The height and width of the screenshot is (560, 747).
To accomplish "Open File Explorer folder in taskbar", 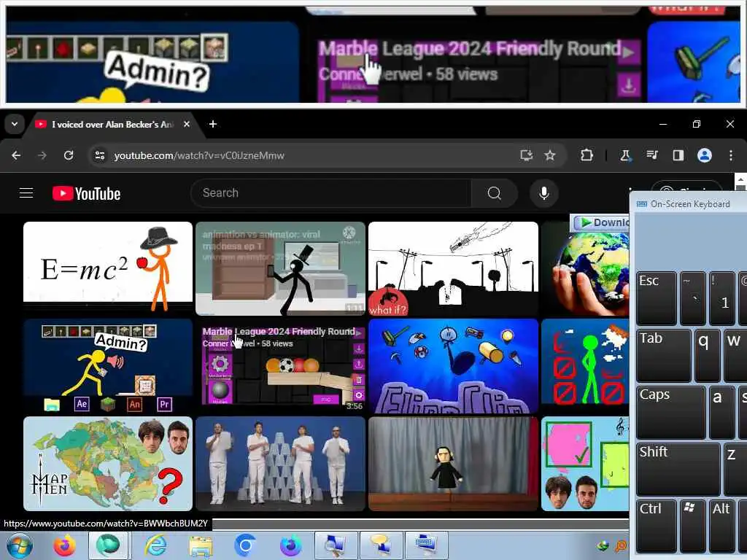I will pos(201,545).
